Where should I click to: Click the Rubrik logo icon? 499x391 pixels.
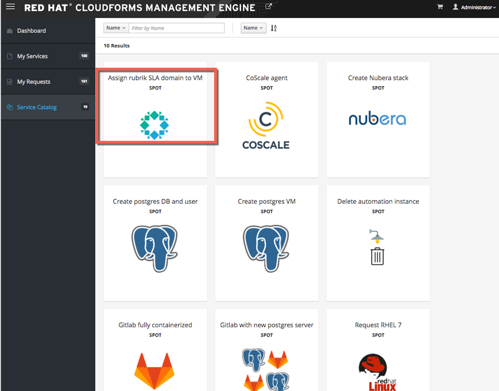pyautogui.click(x=154, y=125)
